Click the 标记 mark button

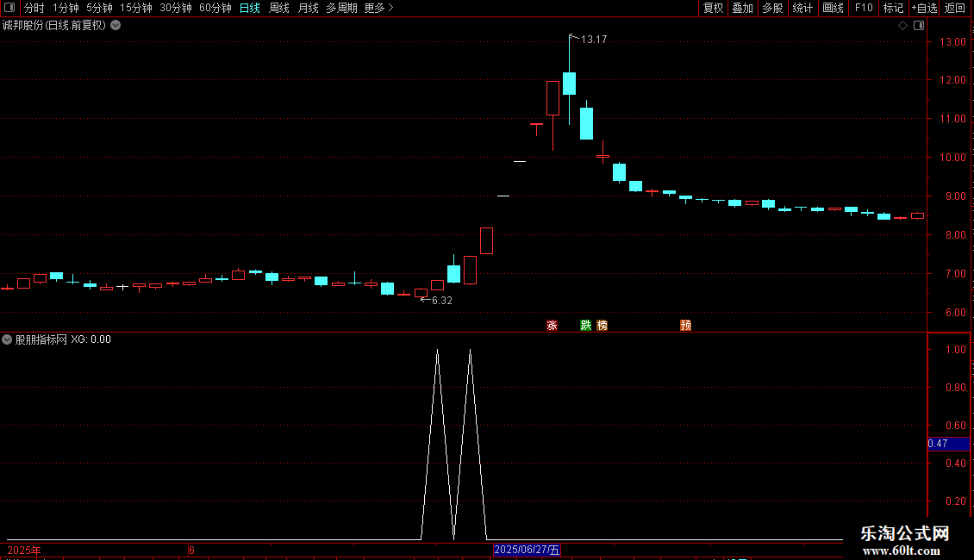click(x=893, y=8)
